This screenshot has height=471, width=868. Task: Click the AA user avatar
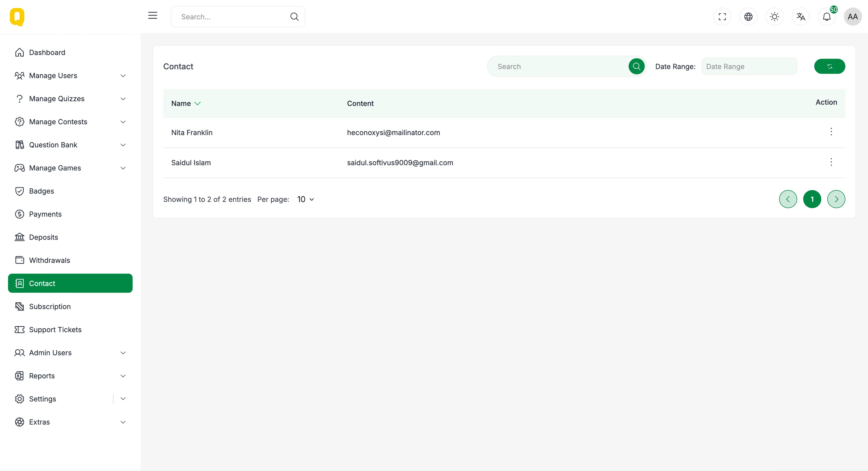point(852,17)
